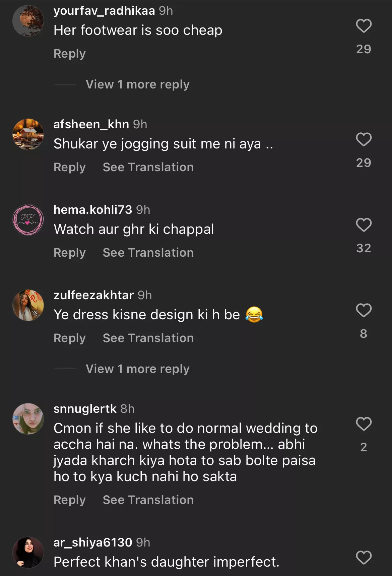Open the zulfeezakhtar username link
The width and height of the screenshot is (392, 576).
tap(93, 295)
